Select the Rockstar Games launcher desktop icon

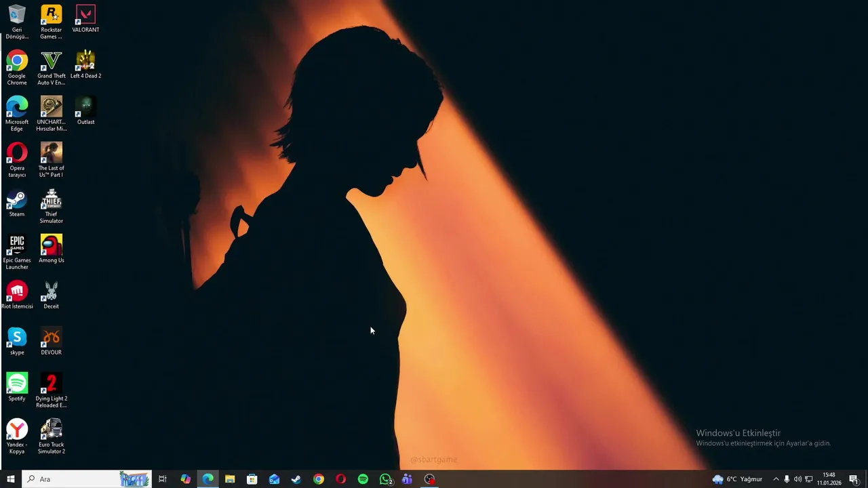pos(52,22)
